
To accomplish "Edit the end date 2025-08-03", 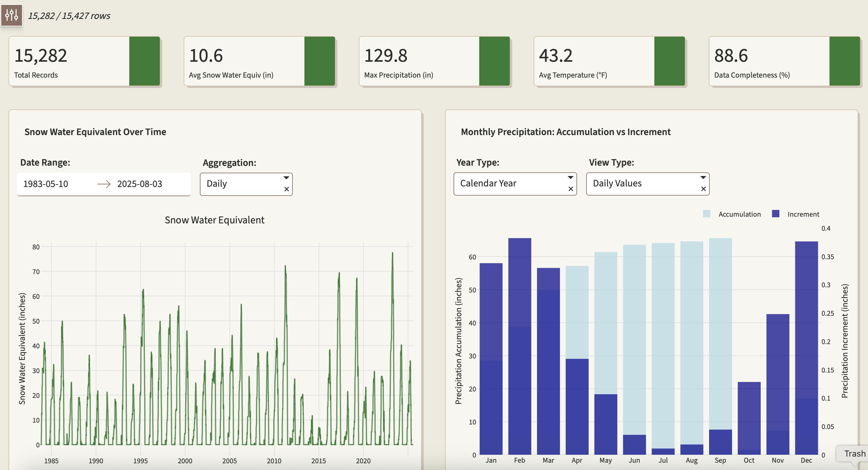I will click(x=139, y=184).
